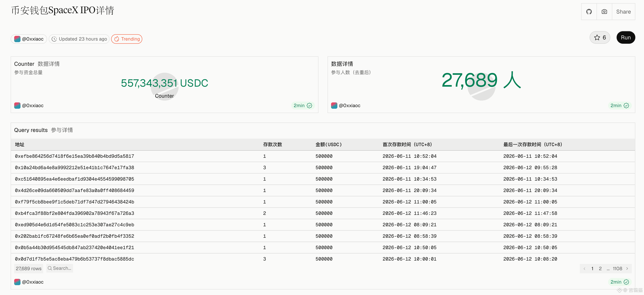Click last deposit time 2026-06-12 10:08:20

tap(530, 259)
